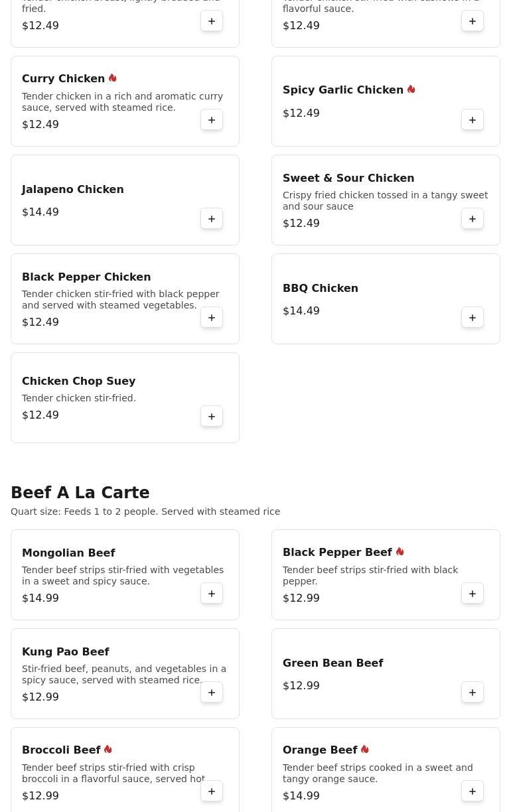The height and width of the screenshot is (812, 511).
Task: Add BBQ Chicken to the order
Action: point(473,318)
